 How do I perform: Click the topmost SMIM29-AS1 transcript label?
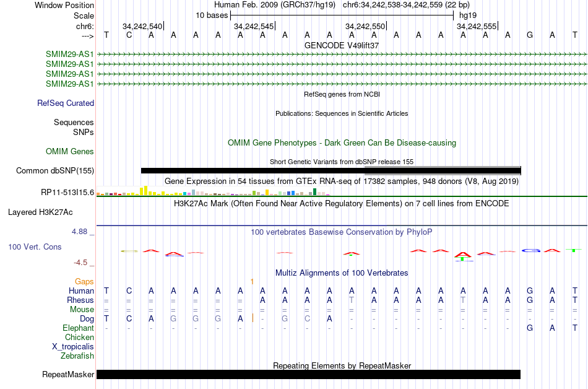click(x=70, y=55)
